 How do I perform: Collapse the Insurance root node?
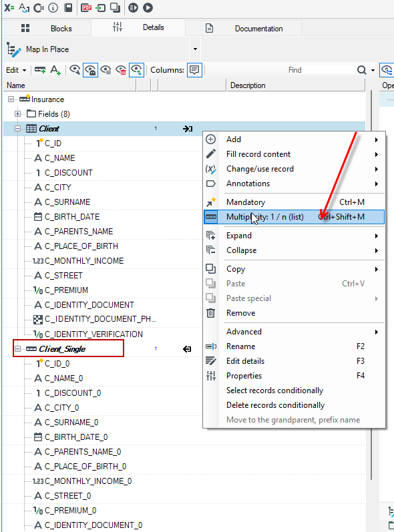11,99
